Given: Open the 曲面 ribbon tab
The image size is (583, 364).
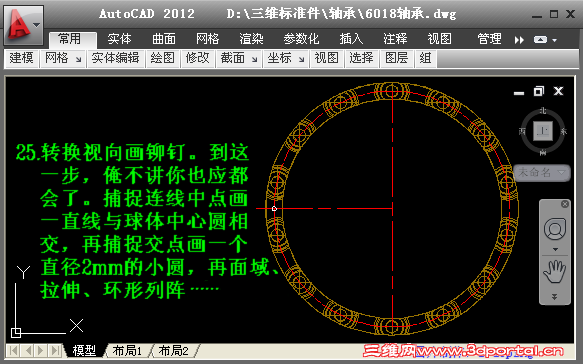Looking at the screenshot, I should (x=164, y=39).
